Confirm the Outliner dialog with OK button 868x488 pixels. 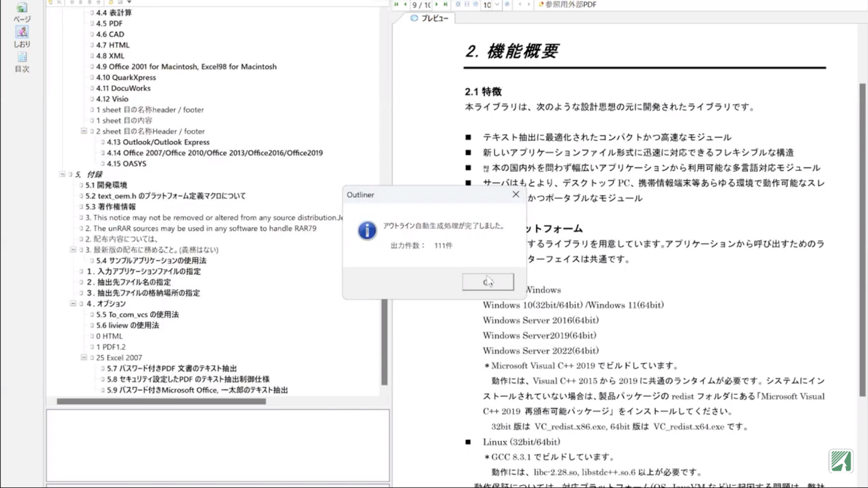[487, 282]
